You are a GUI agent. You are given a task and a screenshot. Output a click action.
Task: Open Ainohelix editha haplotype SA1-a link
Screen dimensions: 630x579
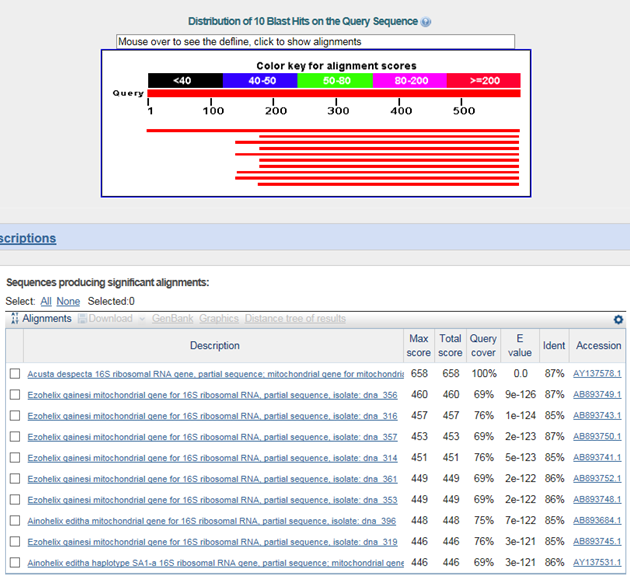point(215,563)
